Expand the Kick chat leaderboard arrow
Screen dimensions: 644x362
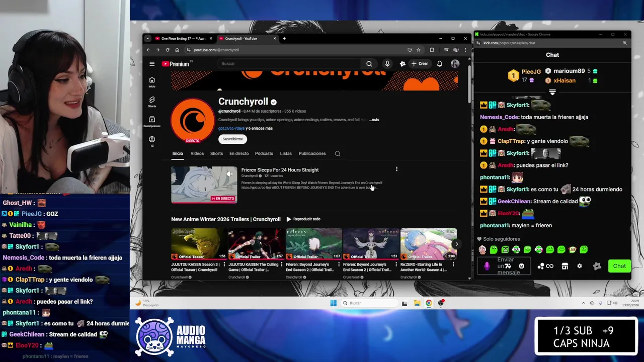point(552,92)
